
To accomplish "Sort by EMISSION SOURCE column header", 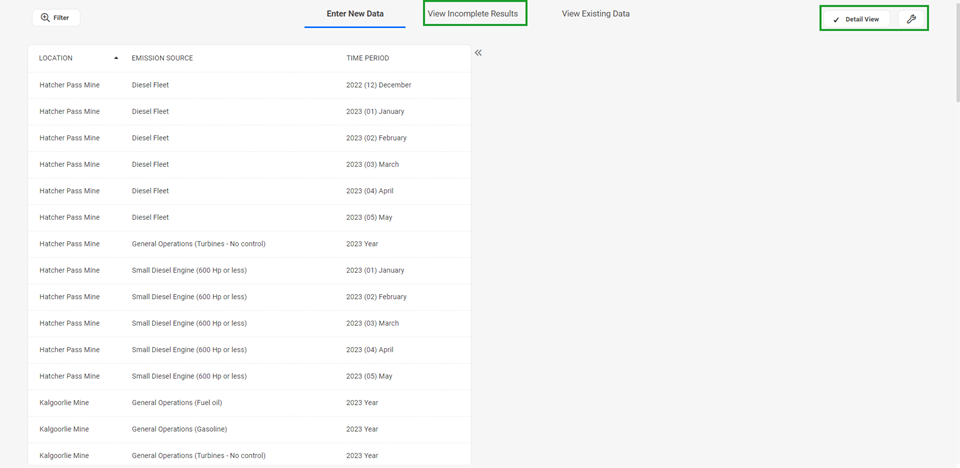I will click(162, 58).
